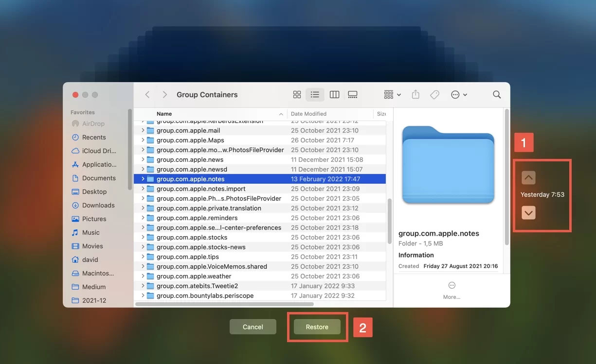Viewport: 596px width, 364px height.
Task: Go to the next backup with the down arrow
Action: (528, 213)
